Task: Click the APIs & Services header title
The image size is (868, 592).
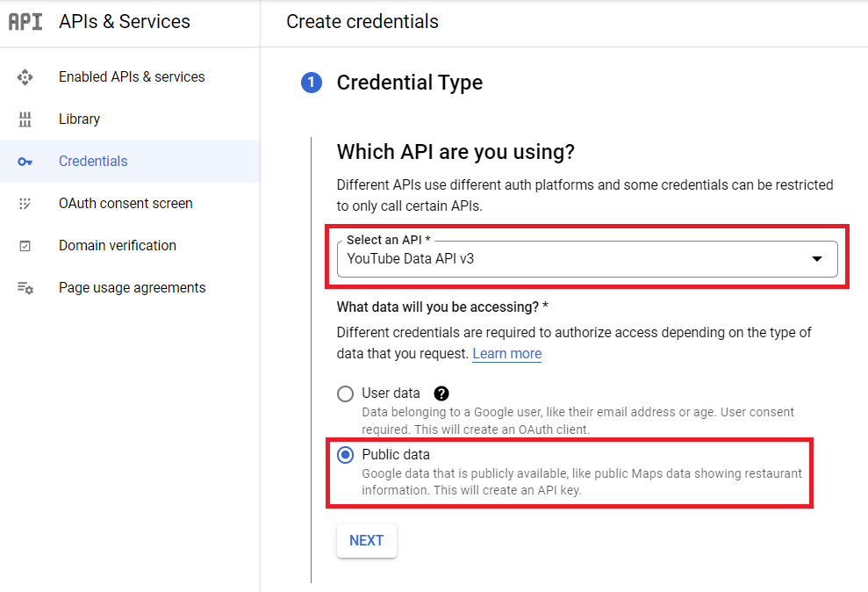Action: (125, 22)
